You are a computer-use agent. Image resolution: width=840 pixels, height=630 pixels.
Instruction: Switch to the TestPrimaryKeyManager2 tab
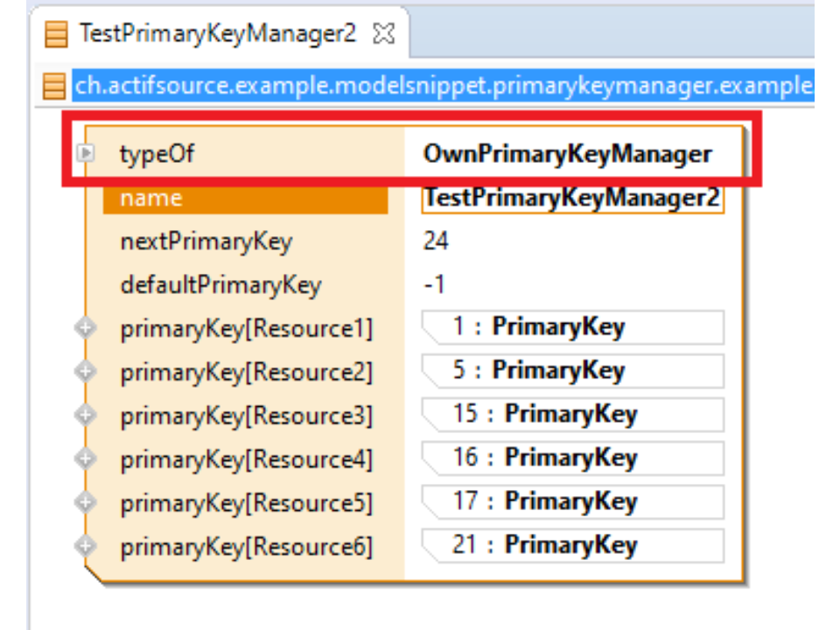click(x=217, y=35)
